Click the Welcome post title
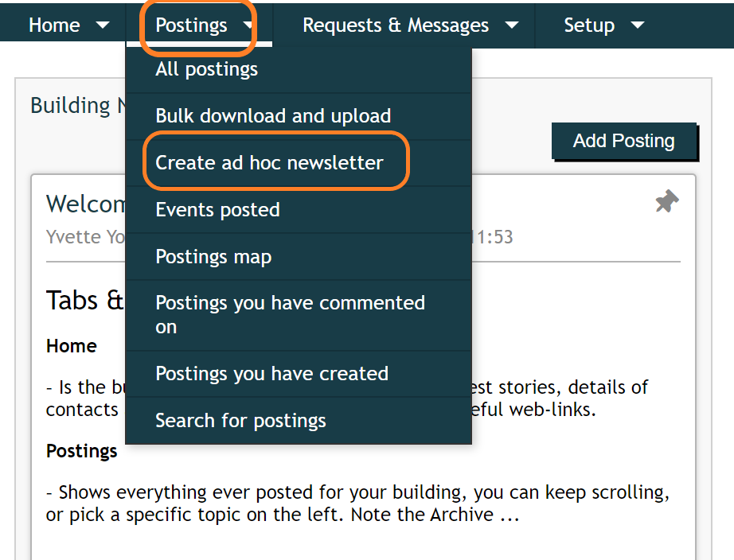Screen dimensions: 734x560 pyautogui.click(x=83, y=204)
